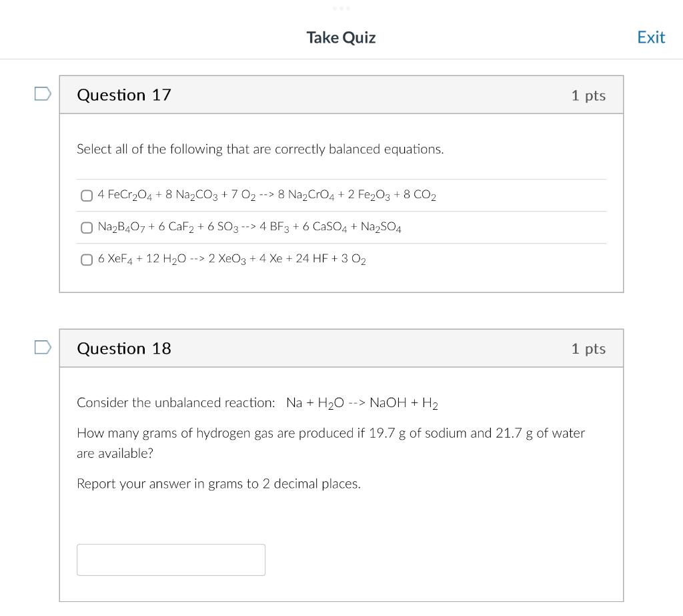Click the Exit link
Viewport: 683px width, 616px height.
pos(651,37)
